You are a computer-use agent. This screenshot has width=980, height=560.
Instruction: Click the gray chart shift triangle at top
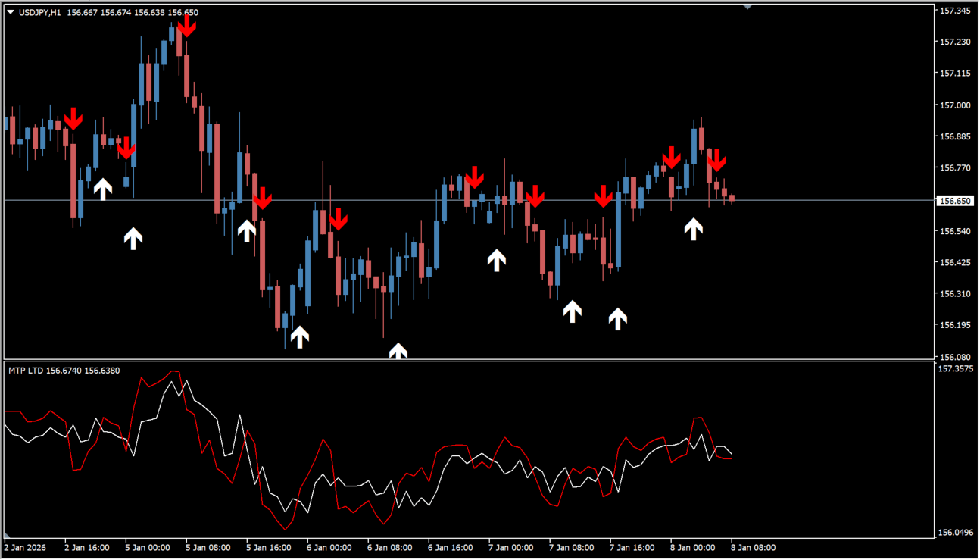pos(747,7)
